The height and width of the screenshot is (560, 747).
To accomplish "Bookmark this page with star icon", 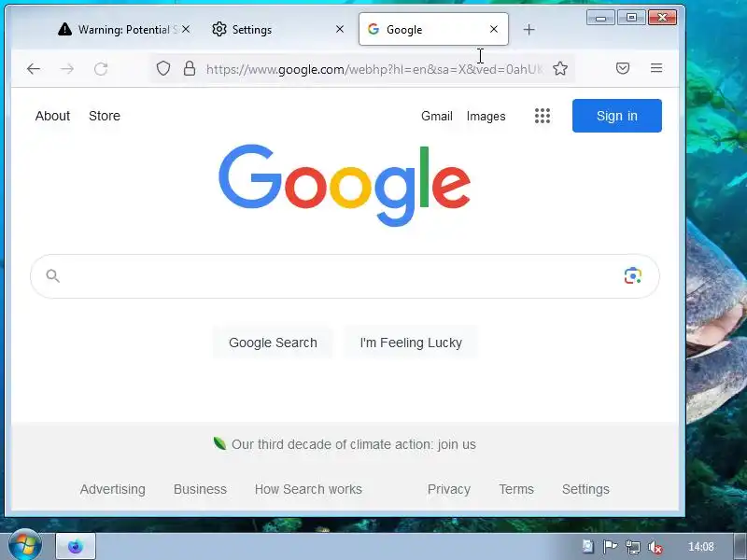I will [560, 68].
